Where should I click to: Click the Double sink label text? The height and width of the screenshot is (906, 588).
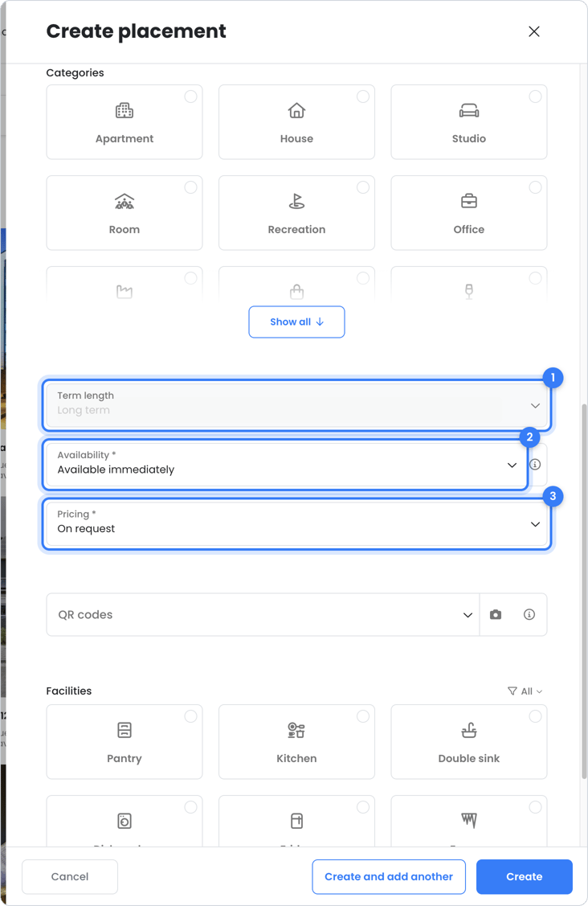pyautogui.click(x=469, y=759)
